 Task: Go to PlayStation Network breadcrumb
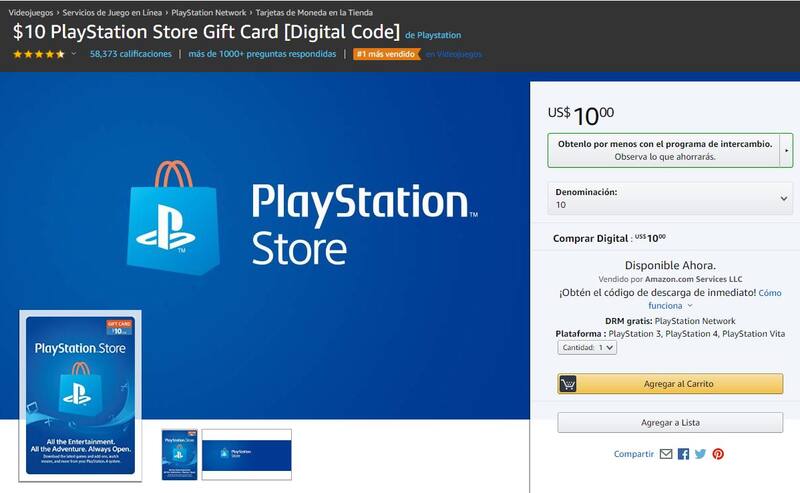click(x=209, y=12)
